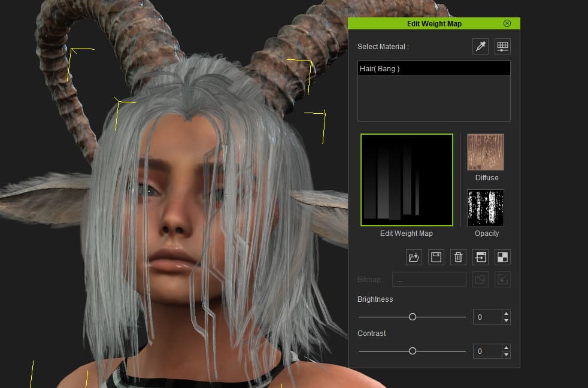Select the Diffuse texture thumbnail

tap(485, 152)
